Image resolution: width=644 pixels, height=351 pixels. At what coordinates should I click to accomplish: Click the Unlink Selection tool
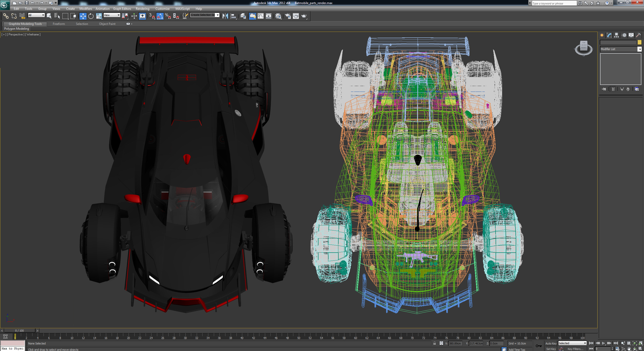(14, 16)
